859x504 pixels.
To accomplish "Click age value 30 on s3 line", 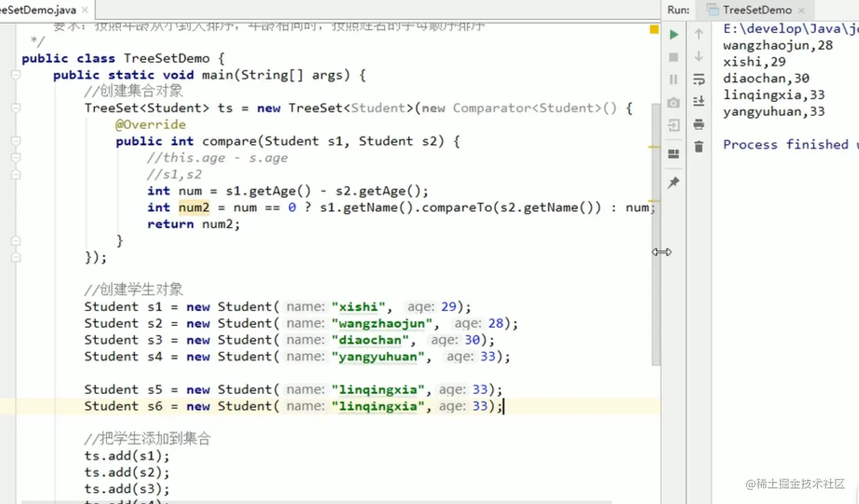I will tap(472, 340).
